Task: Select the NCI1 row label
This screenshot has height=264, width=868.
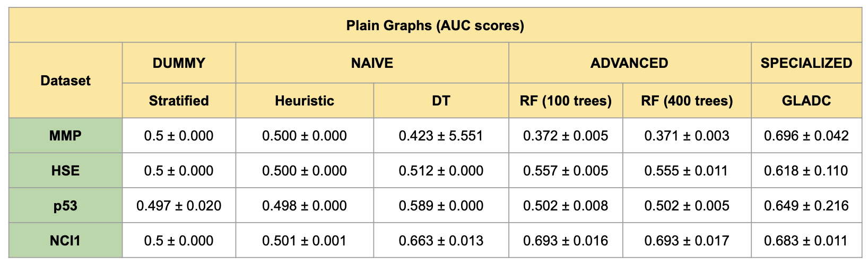Action: [x=66, y=241]
